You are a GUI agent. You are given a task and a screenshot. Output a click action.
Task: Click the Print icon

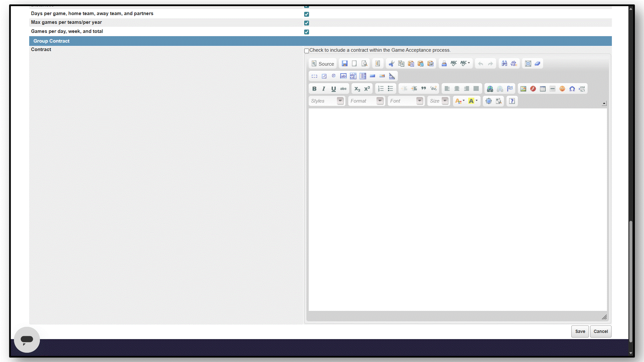pyautogui.click(x=444, y=64)
